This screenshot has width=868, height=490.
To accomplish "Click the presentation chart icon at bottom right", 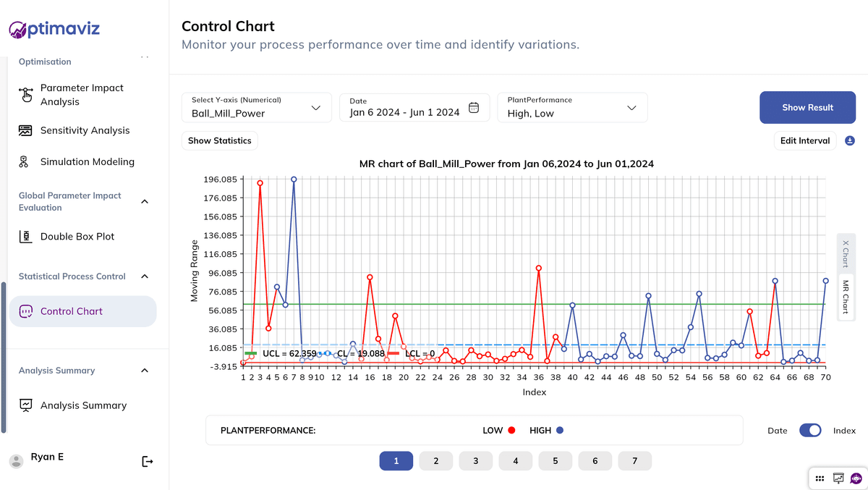I will (838, 478).
